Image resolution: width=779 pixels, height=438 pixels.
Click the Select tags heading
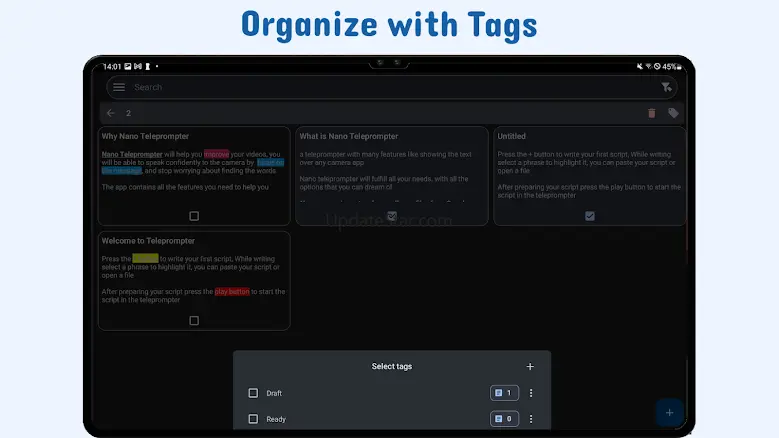coord(391,366)
